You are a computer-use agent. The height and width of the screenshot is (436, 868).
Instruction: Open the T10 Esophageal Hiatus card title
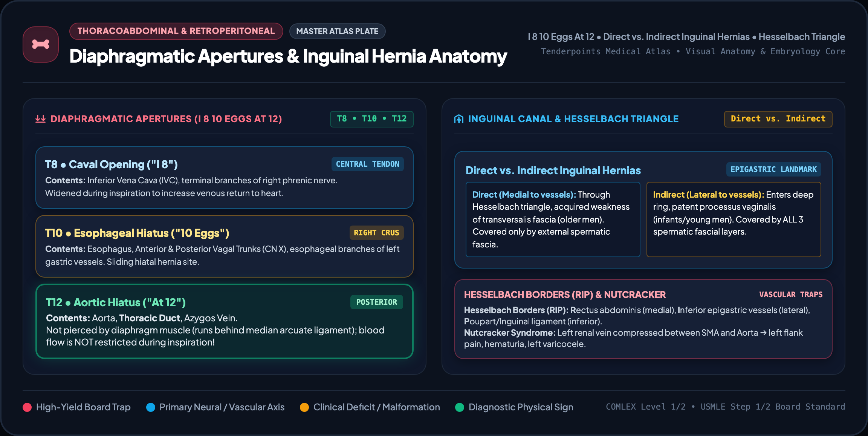pyautogui.click(x=137, y=233)
